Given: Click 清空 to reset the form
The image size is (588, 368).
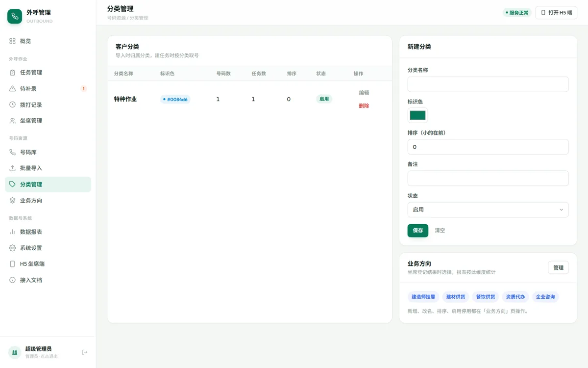Looking at the screenshot, I should (440, 231).
